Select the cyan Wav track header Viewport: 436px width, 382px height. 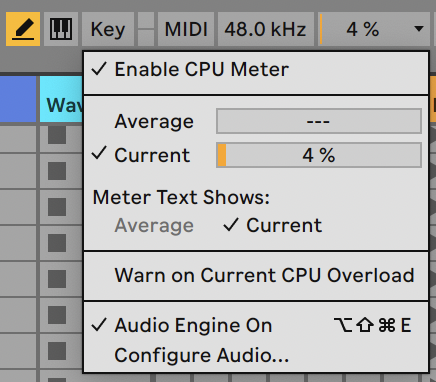pyautogui.click(x=61, y=99)
